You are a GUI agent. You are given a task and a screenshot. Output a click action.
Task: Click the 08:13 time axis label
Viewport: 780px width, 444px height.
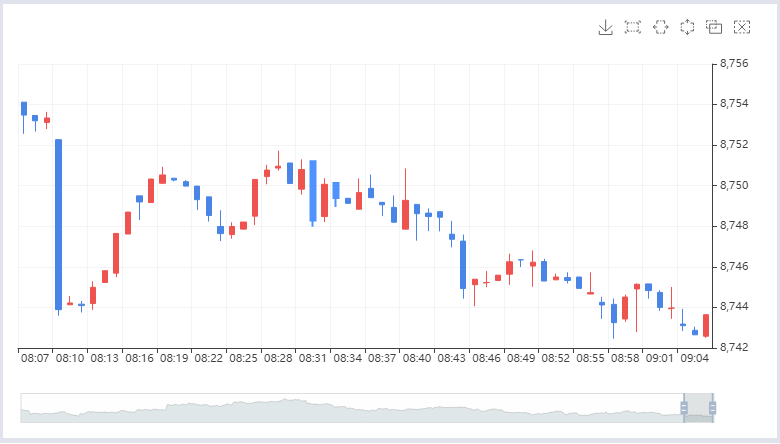click(x=104, y=358)
